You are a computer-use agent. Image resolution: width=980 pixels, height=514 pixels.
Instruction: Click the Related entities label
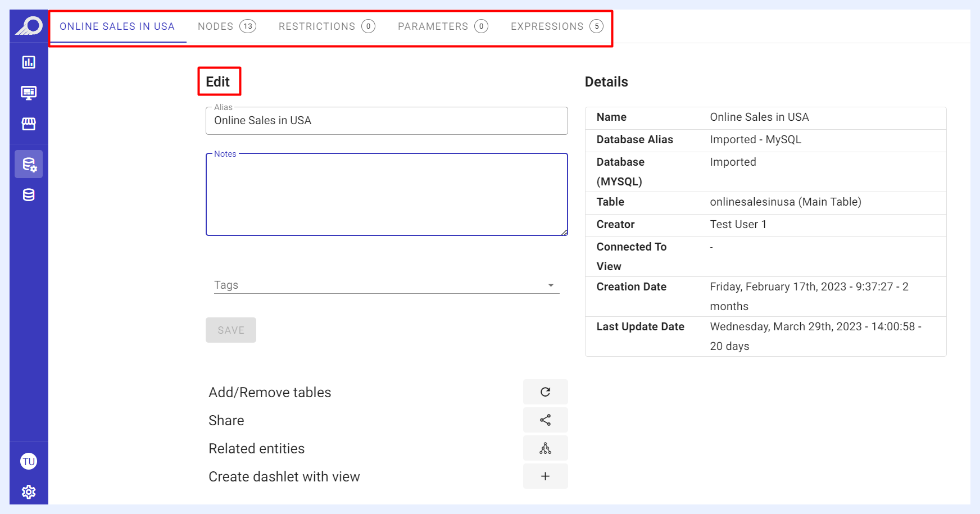[256, 448]
